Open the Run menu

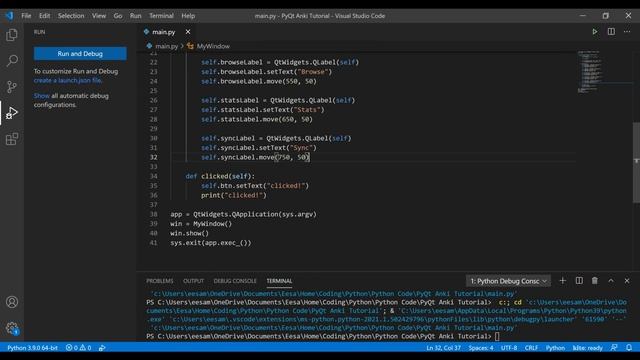[136, 16]
